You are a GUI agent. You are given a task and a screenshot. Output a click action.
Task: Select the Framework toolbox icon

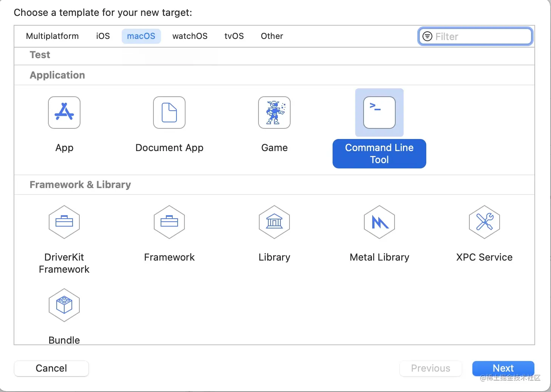[x=169, y=222]
